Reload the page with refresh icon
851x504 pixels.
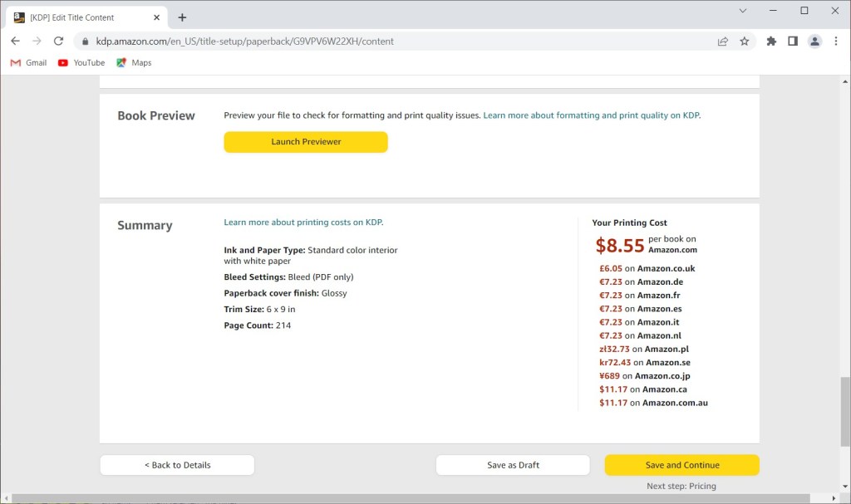pyautogui.click(x=58, y=41)
